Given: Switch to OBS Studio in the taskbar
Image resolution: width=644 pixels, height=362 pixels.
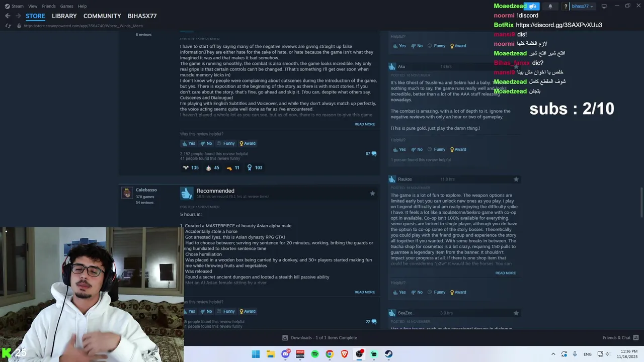Looking at the screenshot, I should [x=359, y=354].
